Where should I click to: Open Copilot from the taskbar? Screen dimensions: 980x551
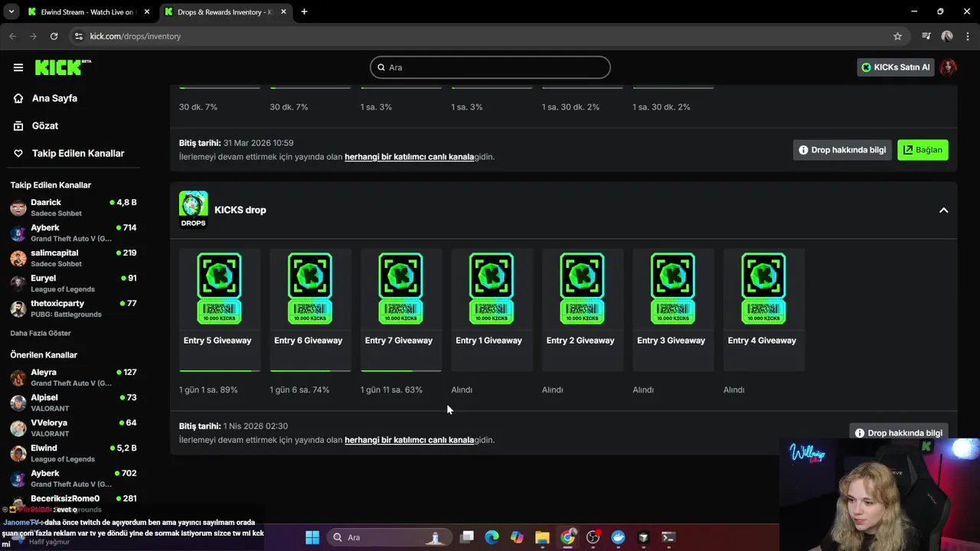pyautogui.click(x=518, y=537)
